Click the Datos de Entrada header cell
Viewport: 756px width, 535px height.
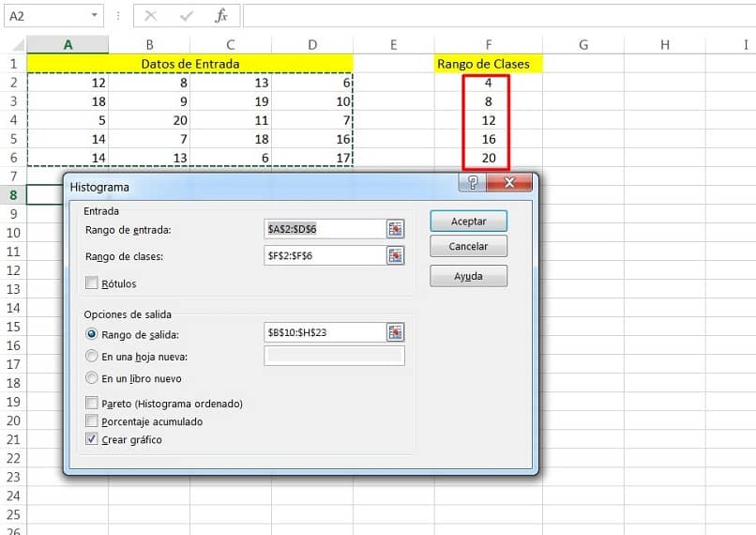click(190, 64)
